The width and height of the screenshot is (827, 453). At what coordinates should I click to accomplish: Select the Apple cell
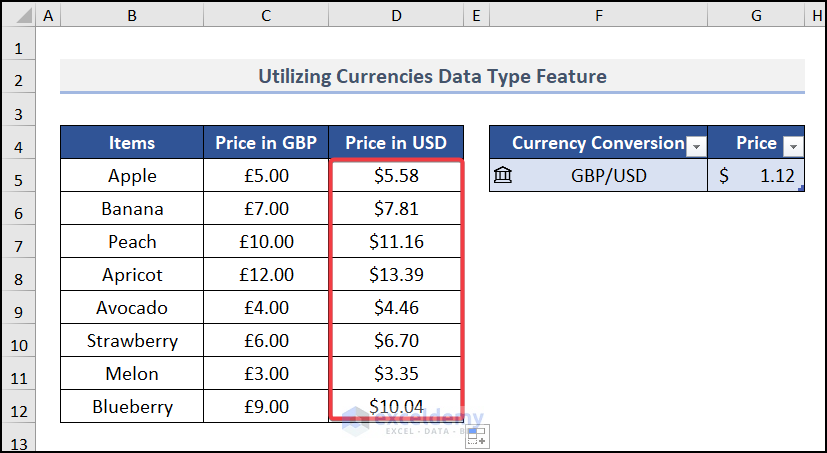(x=132, y=176)
